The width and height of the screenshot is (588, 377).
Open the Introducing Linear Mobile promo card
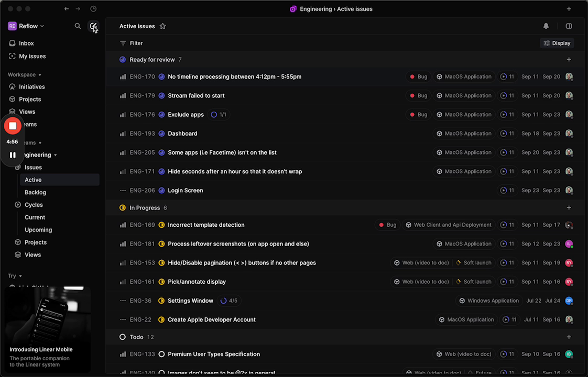(48, 330)
